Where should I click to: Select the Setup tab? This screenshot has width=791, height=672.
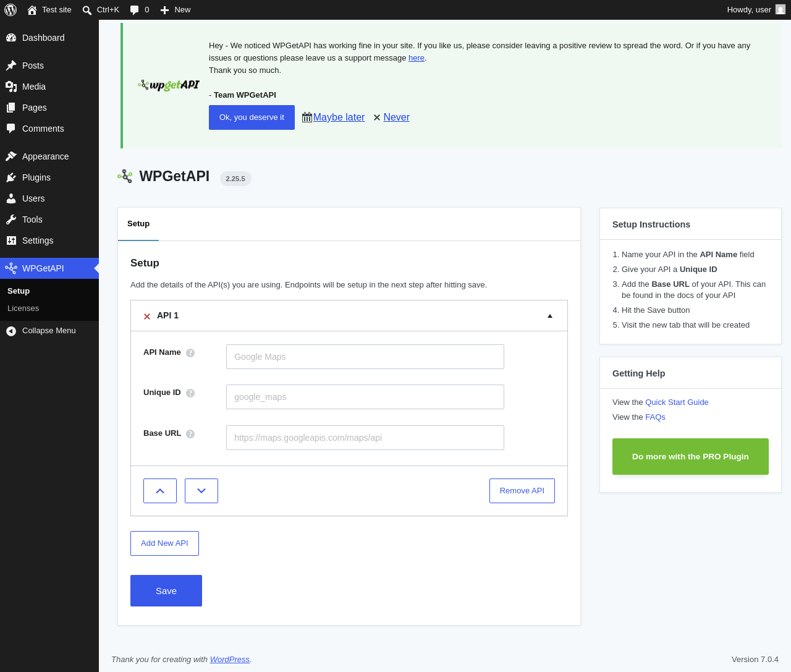click(138, 224)
